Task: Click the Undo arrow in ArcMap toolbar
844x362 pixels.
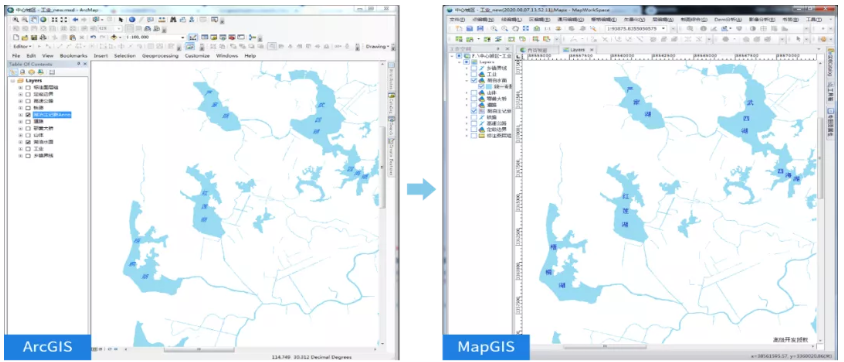Action: 93,37
